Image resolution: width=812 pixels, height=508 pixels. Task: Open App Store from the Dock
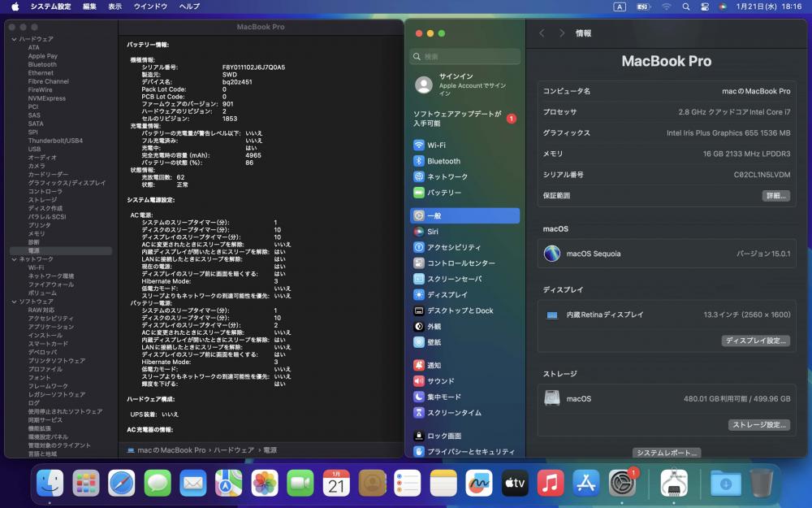tap(586, 483)
